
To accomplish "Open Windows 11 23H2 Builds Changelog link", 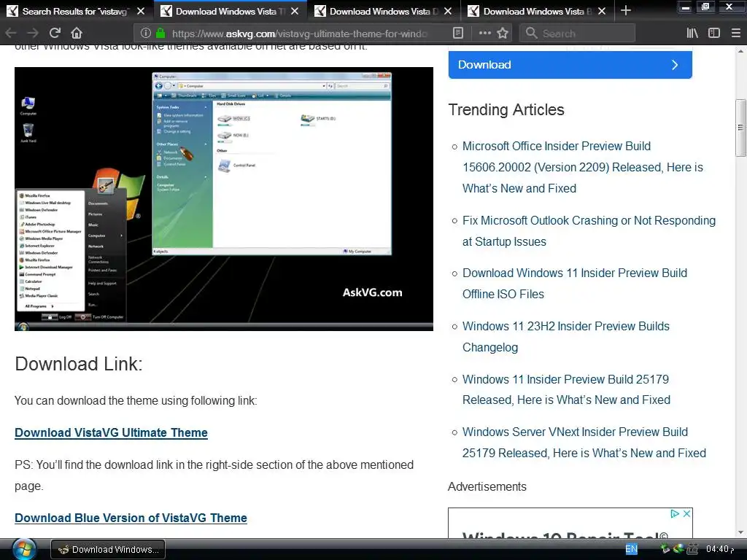I will (x=566, y=337).
